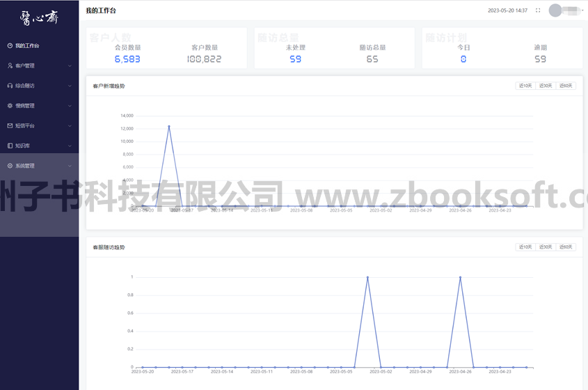588x390 pixels.
Task: Select 近30天 on 客户新增趋势 chart
Action: click(546, 86)
